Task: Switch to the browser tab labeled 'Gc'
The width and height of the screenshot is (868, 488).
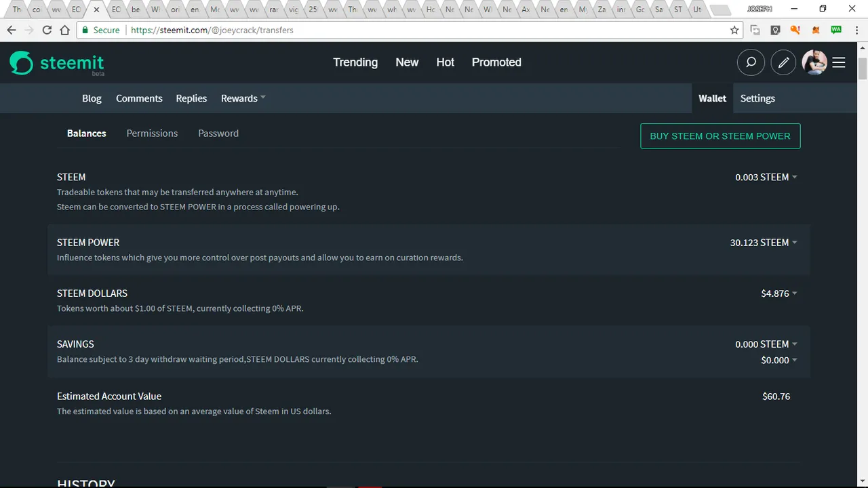Action: tap(641, 9)
